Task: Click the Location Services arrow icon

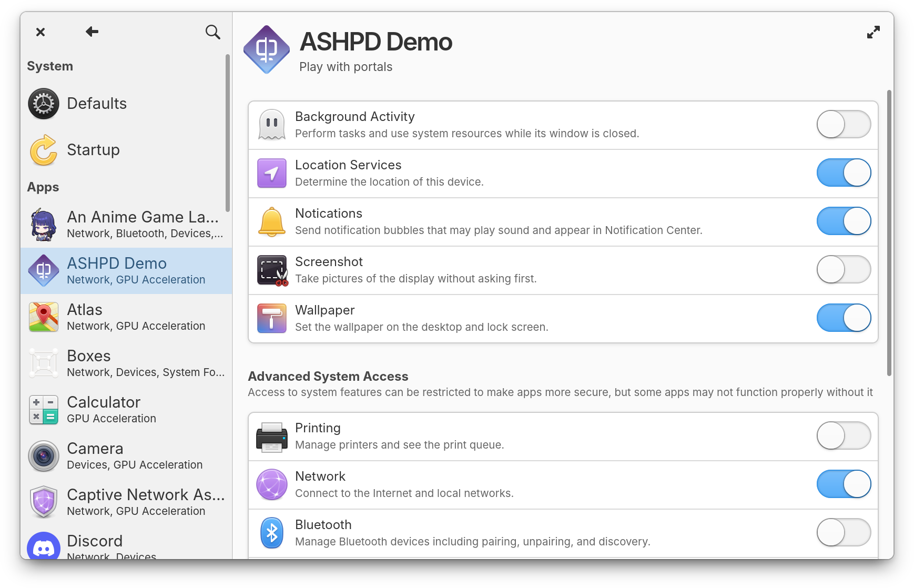Action: pos(272,173)
